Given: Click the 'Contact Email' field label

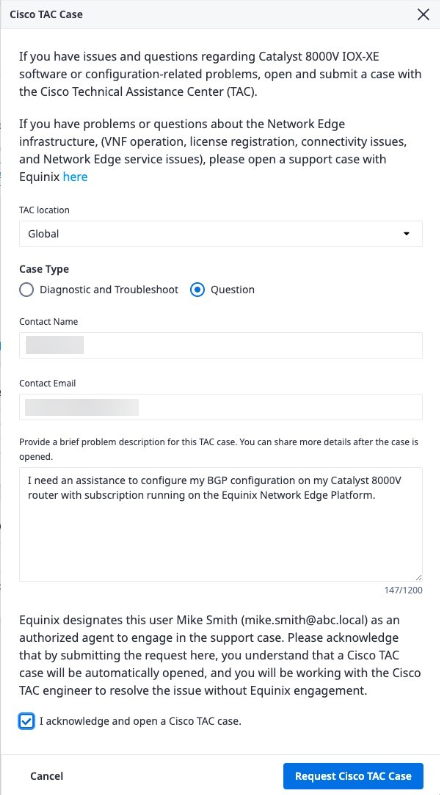Looking at the screenshot, I should (x=48, y=383).
